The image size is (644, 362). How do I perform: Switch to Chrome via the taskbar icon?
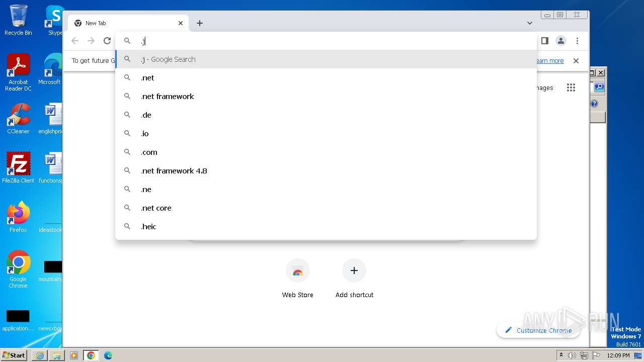[91, 355]
